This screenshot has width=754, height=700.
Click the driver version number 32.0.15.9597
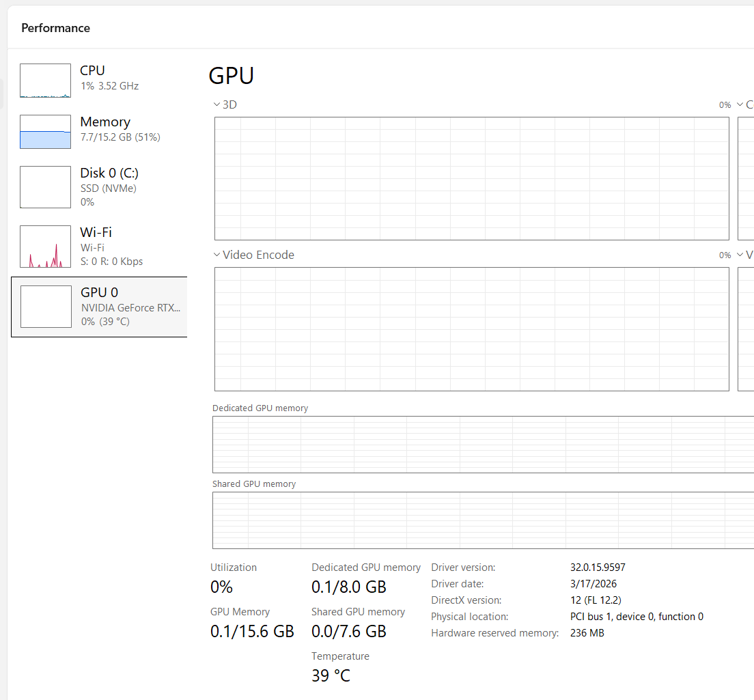(598, 568)
